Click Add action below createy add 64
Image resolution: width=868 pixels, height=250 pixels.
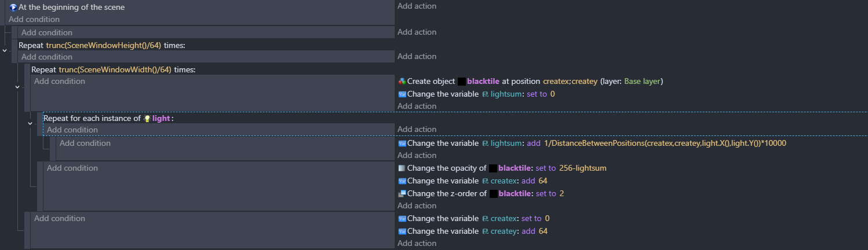pyautogui.click(x=417, y=244)
